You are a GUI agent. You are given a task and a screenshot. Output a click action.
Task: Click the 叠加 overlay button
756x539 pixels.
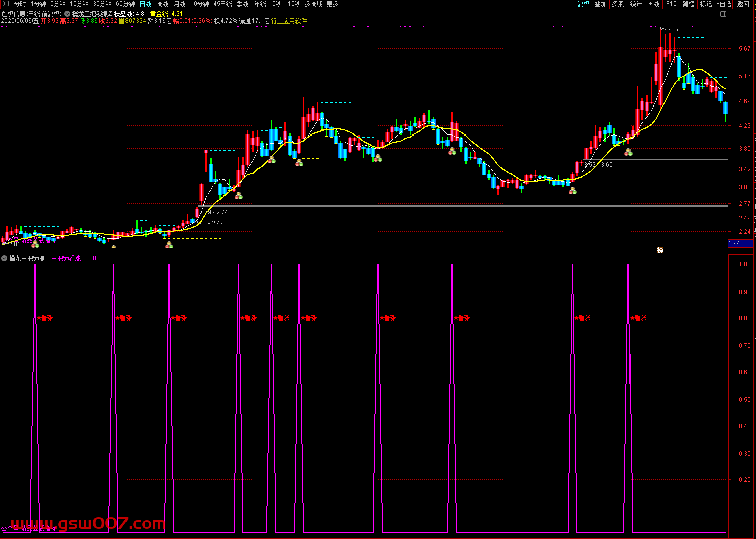[601, 4]
